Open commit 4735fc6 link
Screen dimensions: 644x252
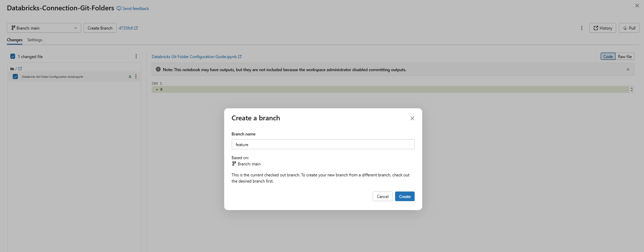pyautogui.click(x=128, y=28)
